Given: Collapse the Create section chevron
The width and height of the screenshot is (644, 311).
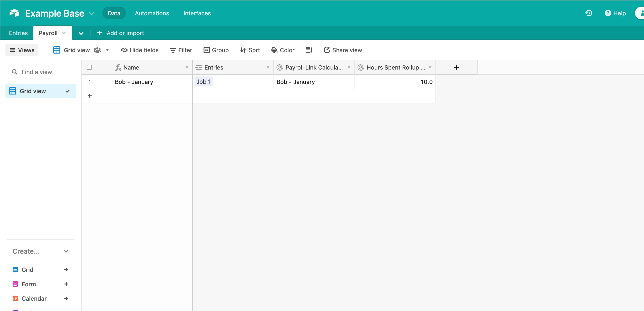Looking at the screenshot, I should pyautogui.click(x=66, y=251).
